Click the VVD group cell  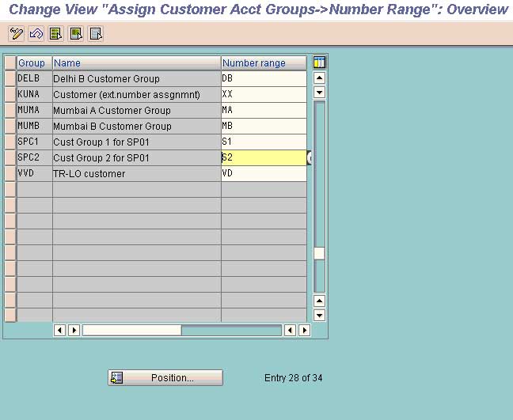click(x=34, y=173)
